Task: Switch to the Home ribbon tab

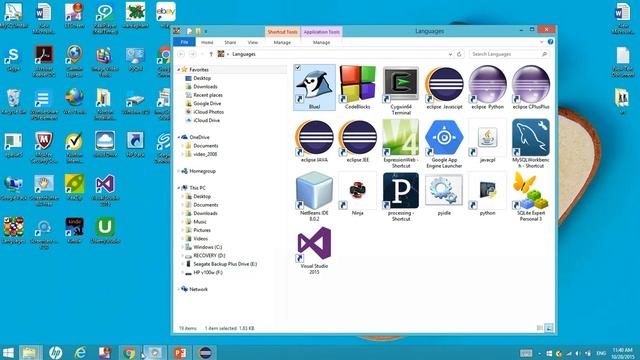Action: (x=207, y=42)
